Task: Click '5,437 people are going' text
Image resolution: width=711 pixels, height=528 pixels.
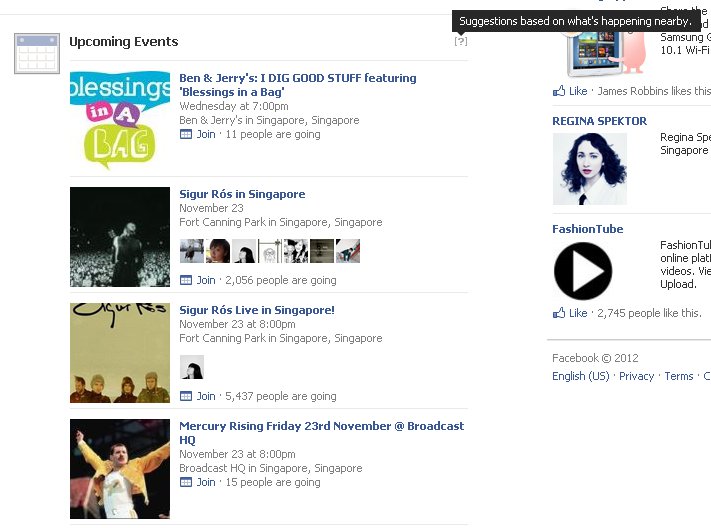Action: [x=281, y=396]
